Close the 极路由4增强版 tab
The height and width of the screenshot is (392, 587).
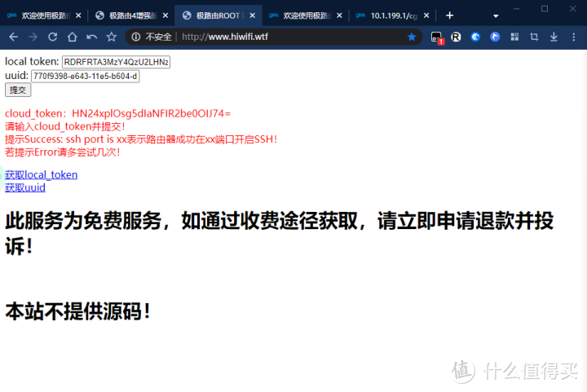click(166, 15)
